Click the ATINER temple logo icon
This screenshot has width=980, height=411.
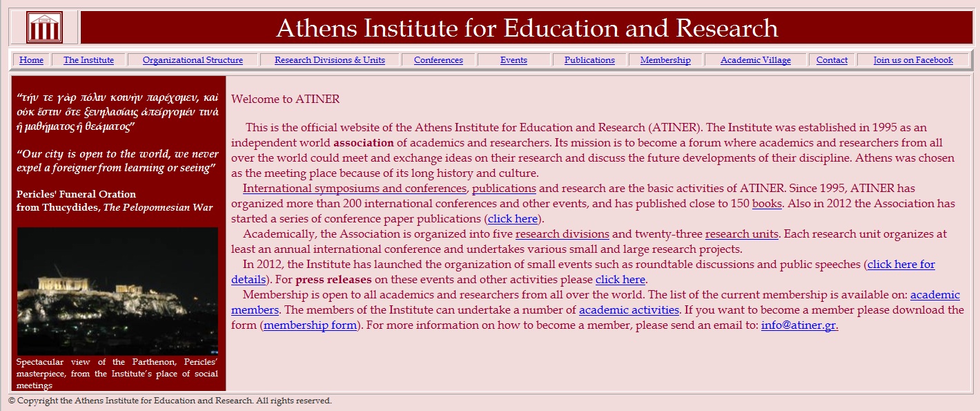tap(44, 28)
